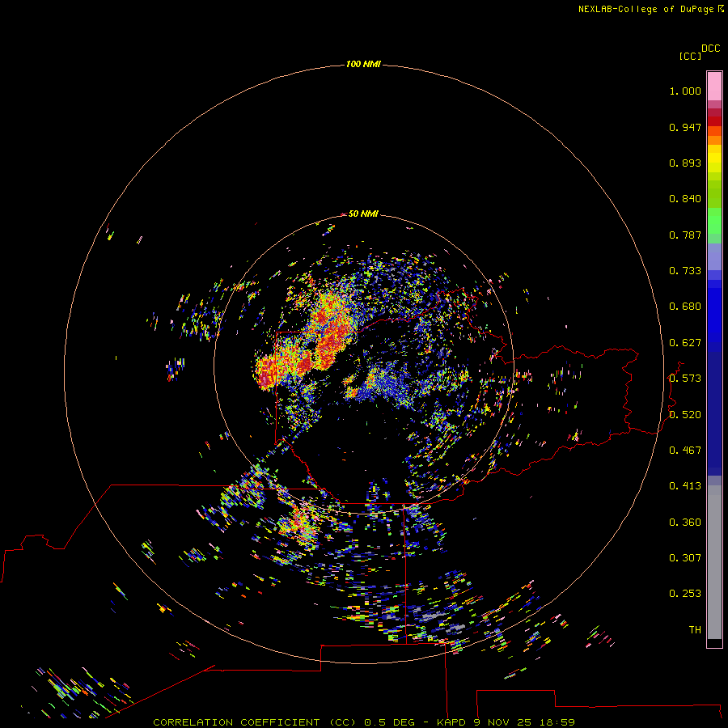Click the TH threshold legend label
Viewport: 728px width, 728px height.
[695, 630]
